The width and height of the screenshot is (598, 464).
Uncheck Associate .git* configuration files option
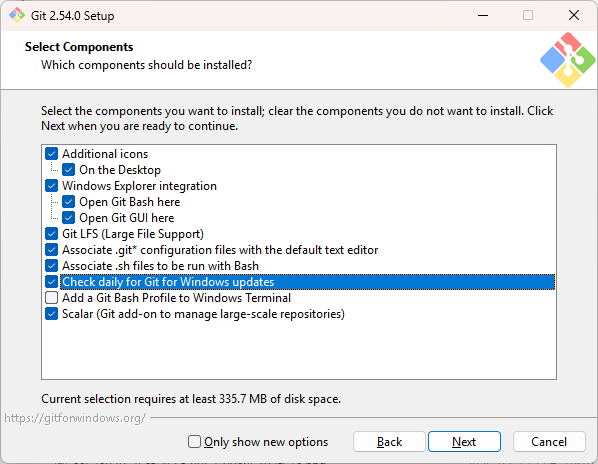51,250
